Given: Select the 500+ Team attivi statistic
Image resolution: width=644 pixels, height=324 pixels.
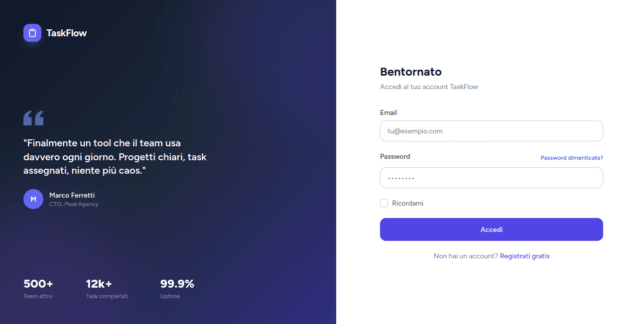Looking at the screenshot, I should [x=38, y=289].
